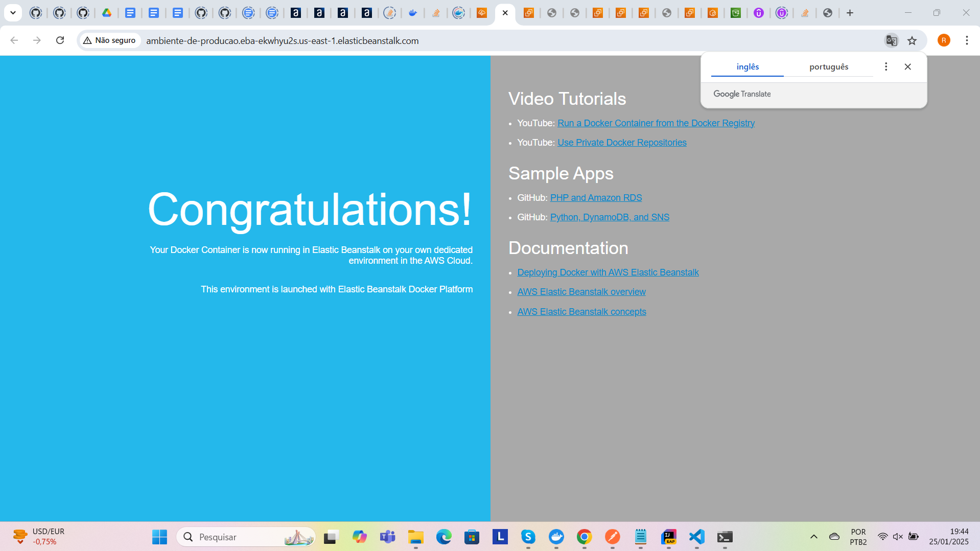This screenshot has height=551, width=980.
Task: Open the new tab plus button
Action: [x=850, y=13]
